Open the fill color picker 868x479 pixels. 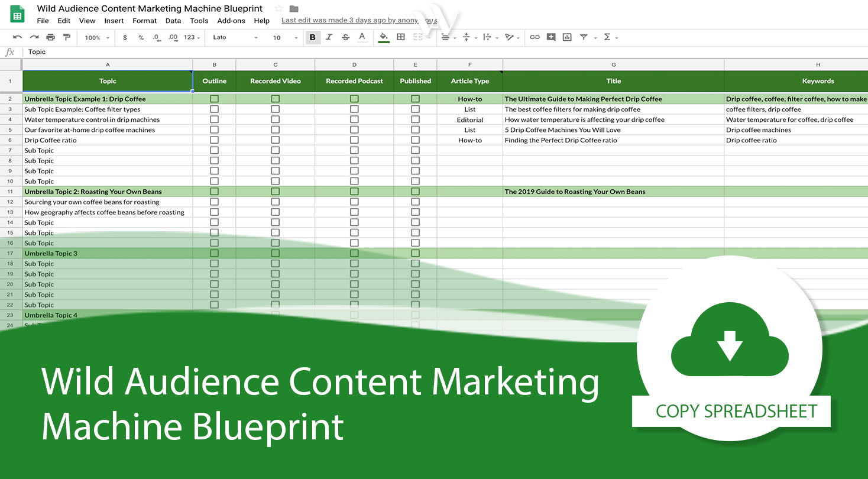coord(384,37)
